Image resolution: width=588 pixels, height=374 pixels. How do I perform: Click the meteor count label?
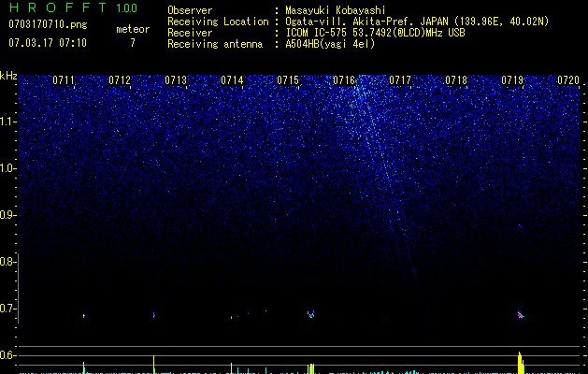tap(133, 29)
